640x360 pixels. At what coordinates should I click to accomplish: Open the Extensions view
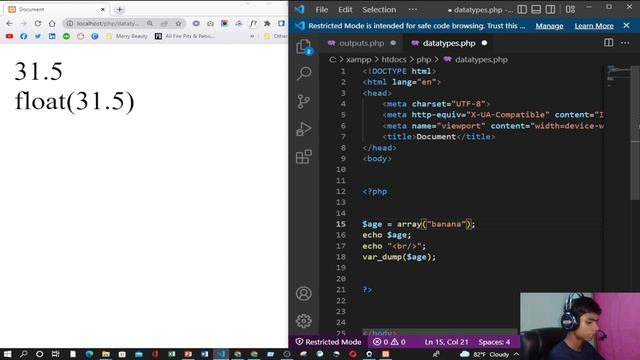[304, 157]
